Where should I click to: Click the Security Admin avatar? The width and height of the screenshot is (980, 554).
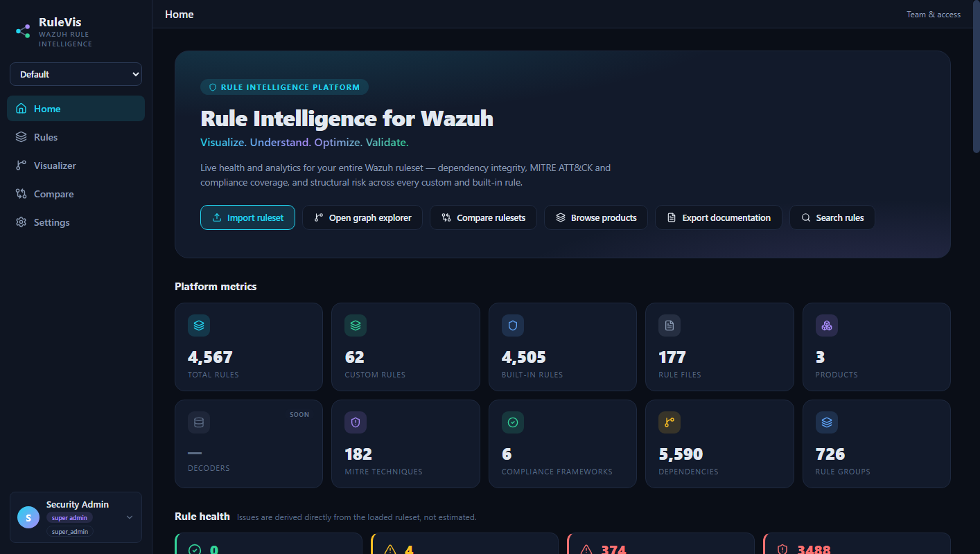[28, 517]
